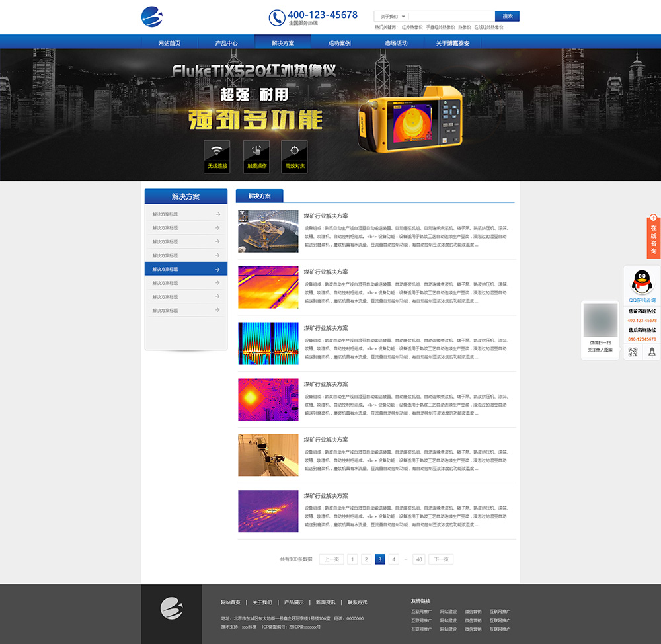Click the footer 关于我们 link
Image resolution: width=661 pixels, height=644 pixels.
[262, 602]
